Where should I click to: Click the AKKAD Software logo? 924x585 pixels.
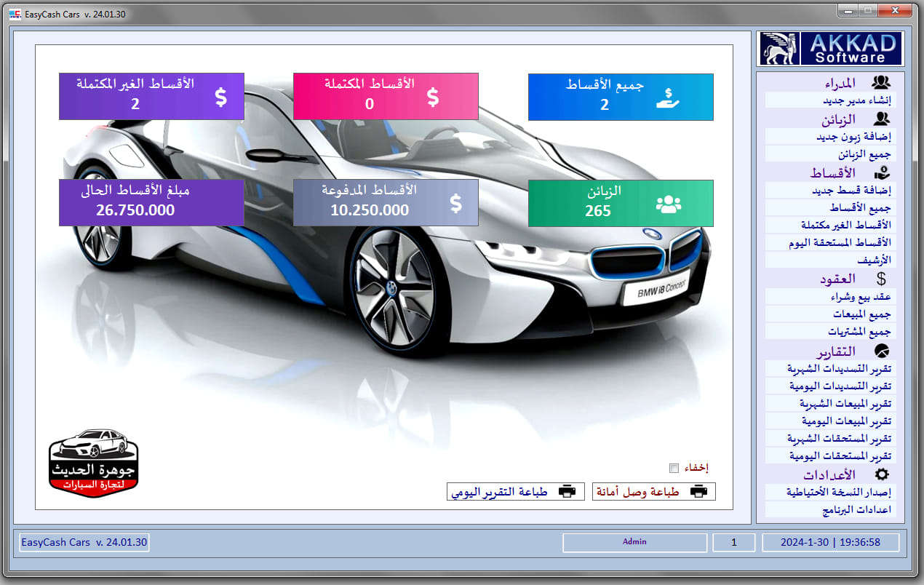830,49
